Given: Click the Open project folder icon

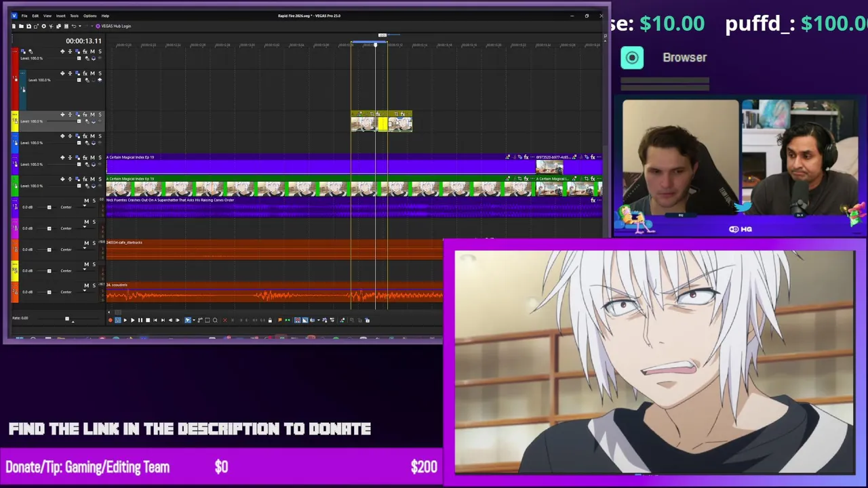Looking at the screenshot, I should pyautogui.click(x=21, y=26).
